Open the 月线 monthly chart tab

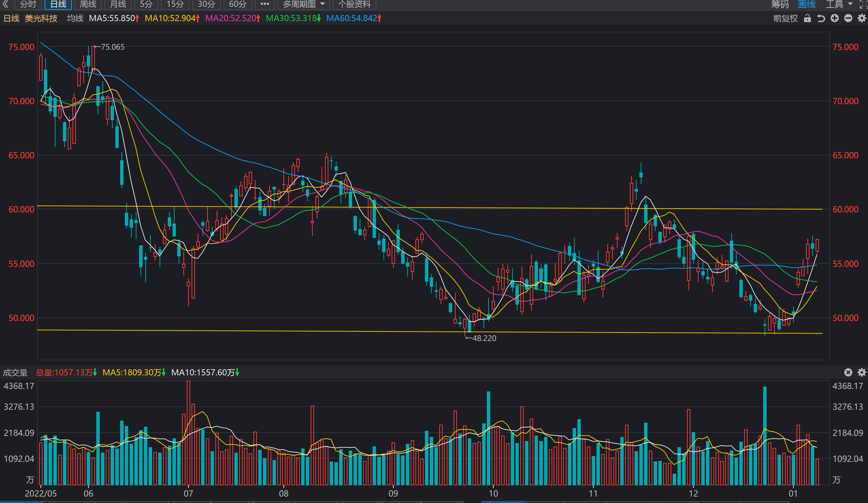coord(118,4)
